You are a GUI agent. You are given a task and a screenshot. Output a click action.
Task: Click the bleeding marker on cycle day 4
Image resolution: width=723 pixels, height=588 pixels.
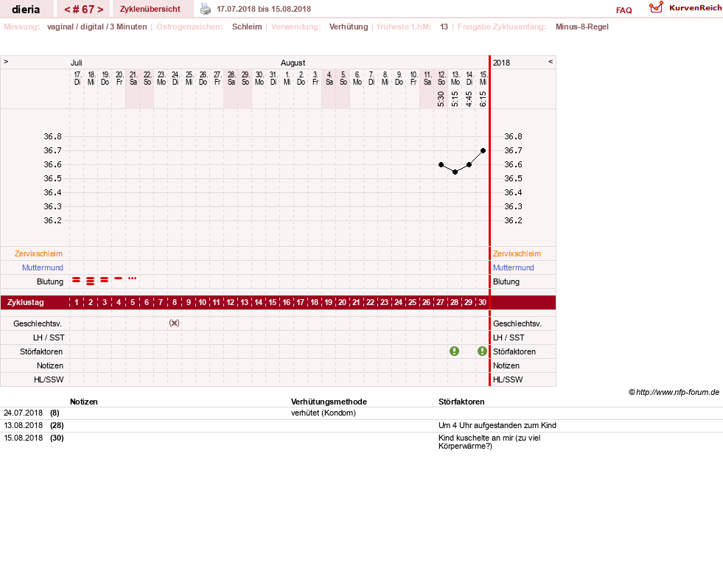tap(119, 278)
